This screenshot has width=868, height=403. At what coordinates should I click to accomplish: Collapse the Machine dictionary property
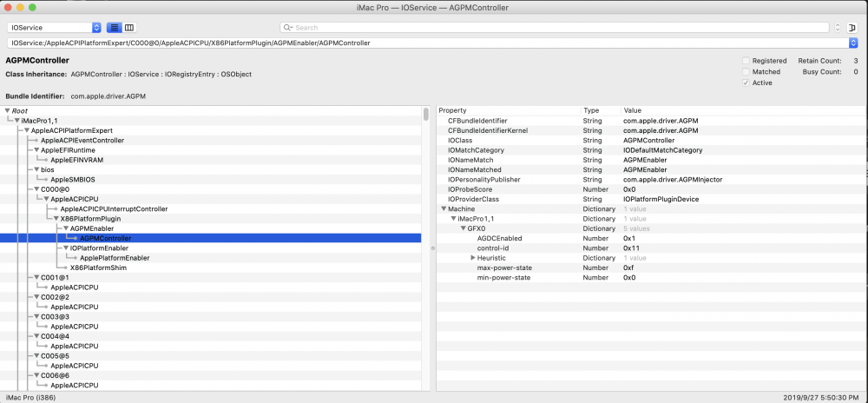[x=444, y=209]
